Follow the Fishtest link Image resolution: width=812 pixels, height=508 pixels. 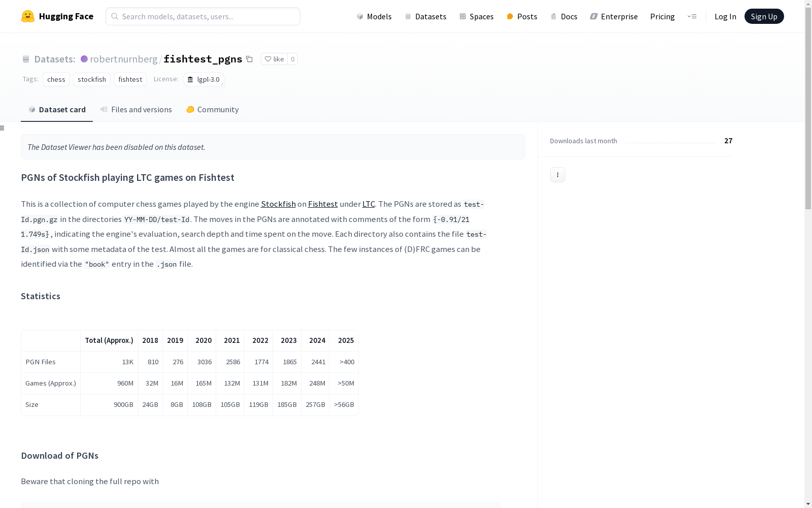point(323,204)
